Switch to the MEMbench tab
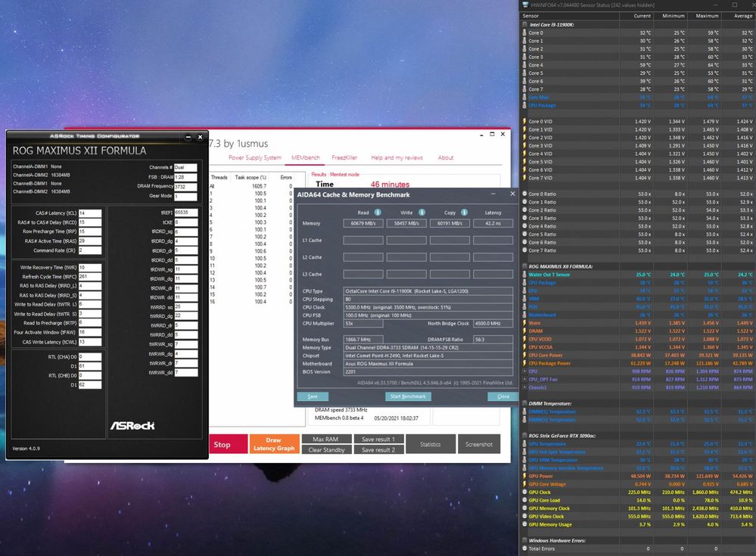The height and width of the screenshot is (556, 756). point(306,157)
